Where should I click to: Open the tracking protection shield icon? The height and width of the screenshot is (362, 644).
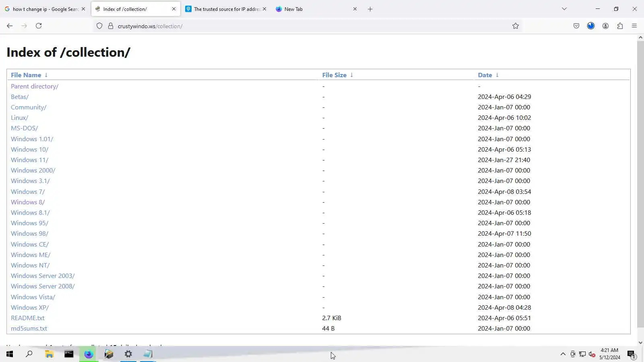(x=99, y=26)
